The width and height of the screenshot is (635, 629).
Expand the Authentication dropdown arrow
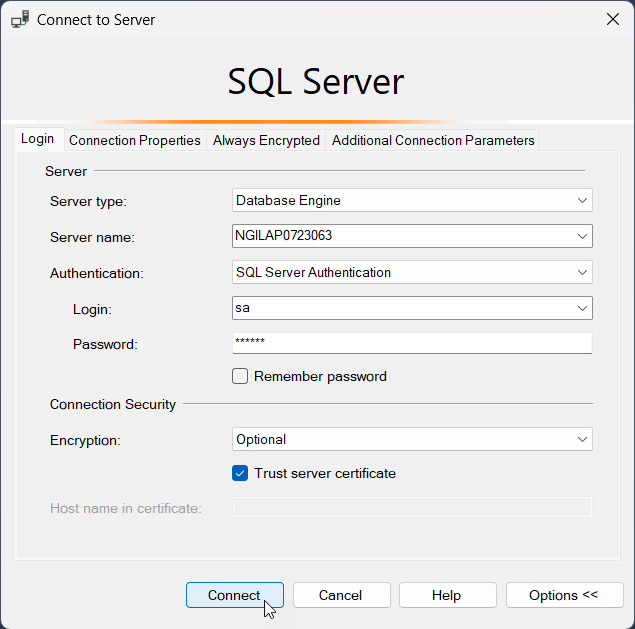[x=582, y=273]
